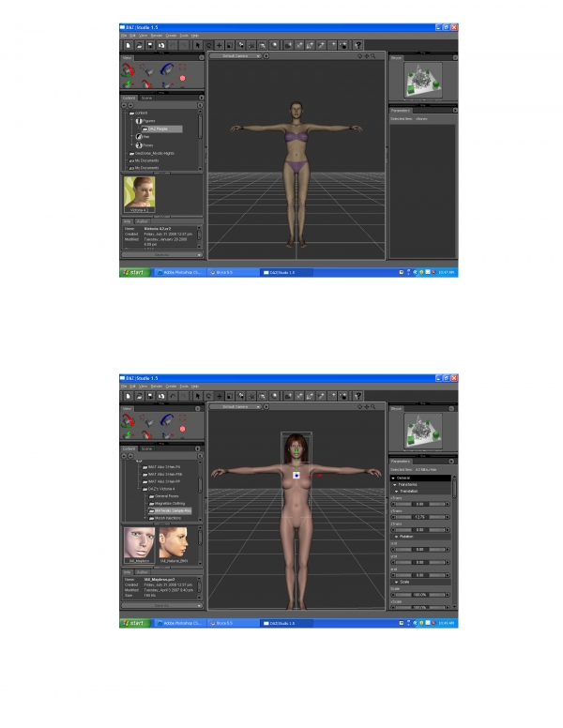563x728 pixels.
Task: Click Save As button in the 10:49 AM window
Action: coord(161,606)
